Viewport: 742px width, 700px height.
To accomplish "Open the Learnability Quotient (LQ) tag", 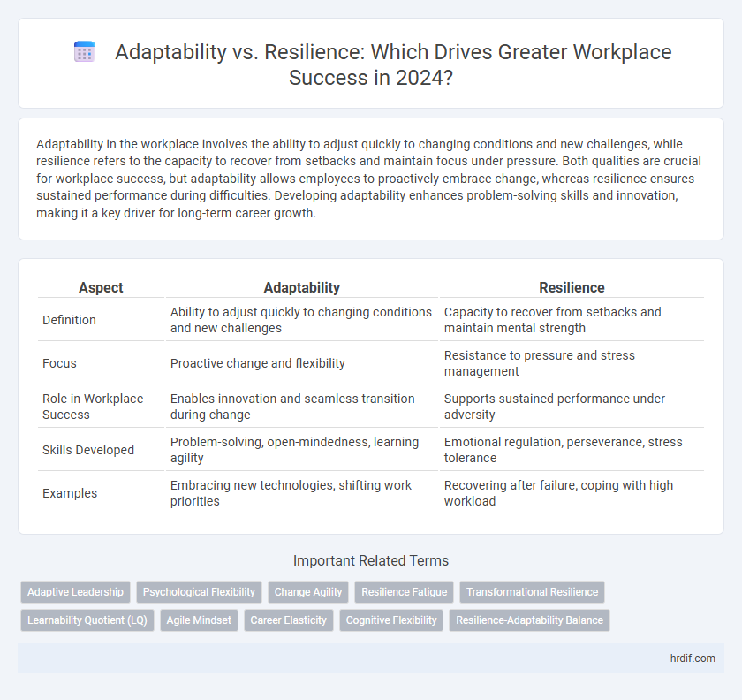I will 87,620.
